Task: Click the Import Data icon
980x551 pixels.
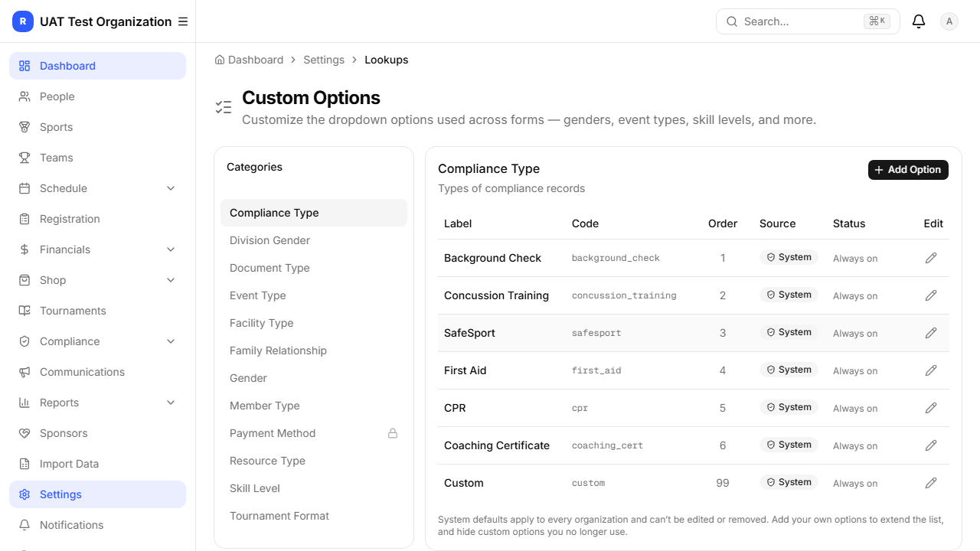Action: pos(24,464)
